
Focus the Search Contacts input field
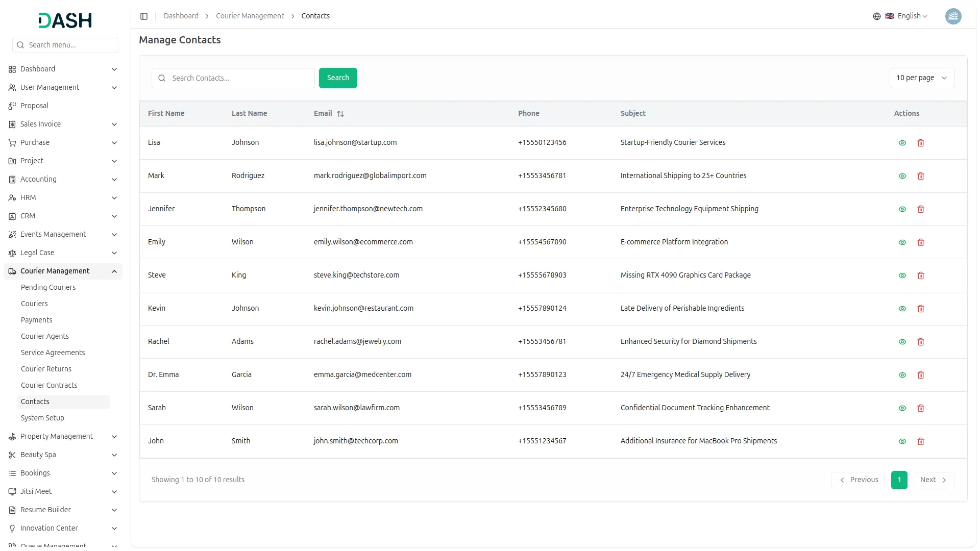(233, 78)
